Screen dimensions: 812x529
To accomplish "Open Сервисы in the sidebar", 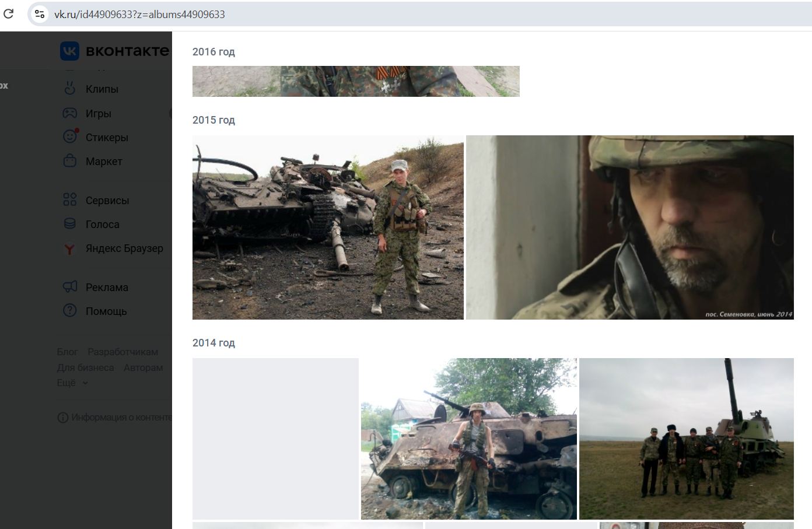I will (107, 201).
